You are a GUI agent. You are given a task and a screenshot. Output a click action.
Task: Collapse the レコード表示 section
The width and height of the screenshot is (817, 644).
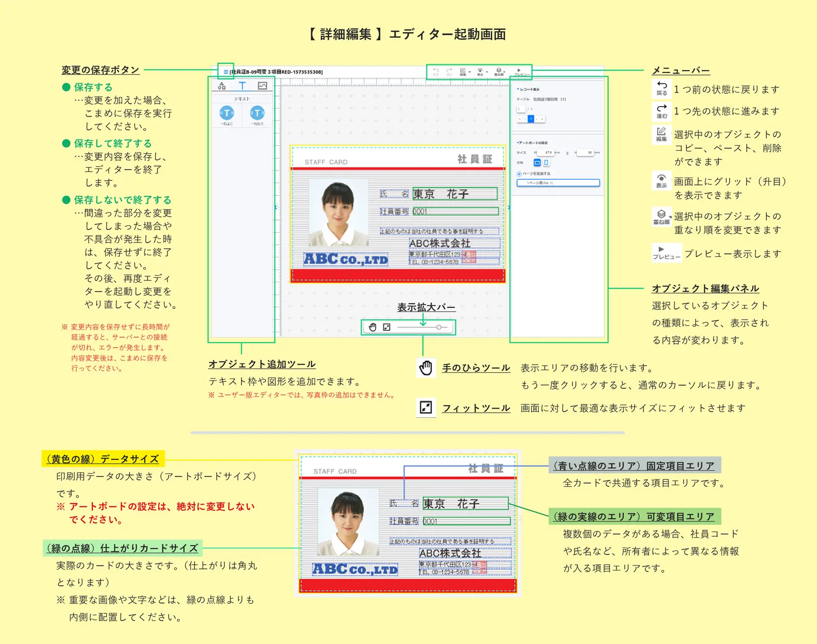(518, 89)
